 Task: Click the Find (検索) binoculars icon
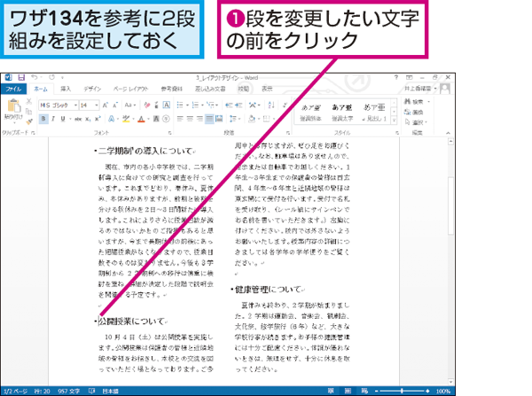[x=416, y=102]
